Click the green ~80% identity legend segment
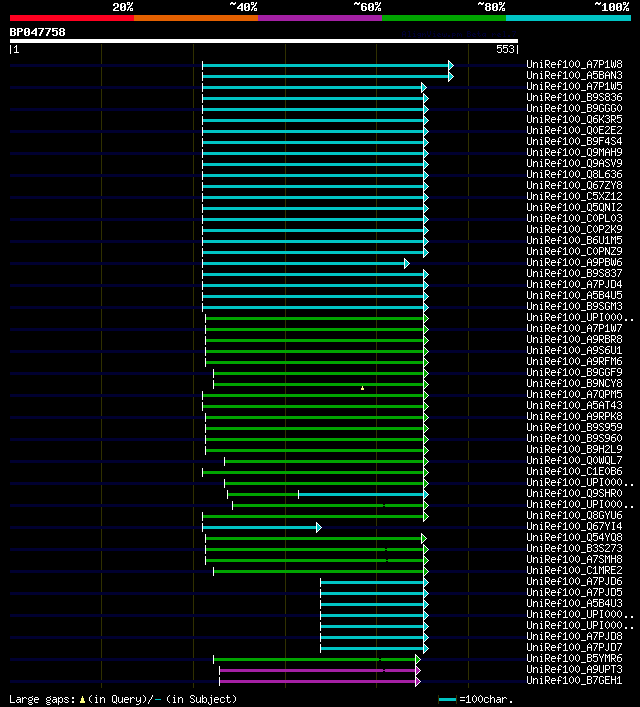Viewport: 640px width, 707px height. pos(444,18)
